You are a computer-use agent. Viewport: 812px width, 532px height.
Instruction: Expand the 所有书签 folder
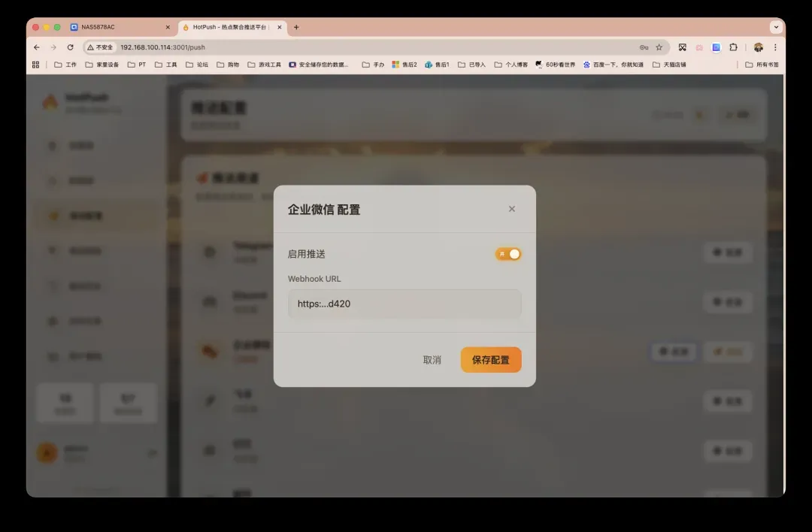tap(762, 65)
